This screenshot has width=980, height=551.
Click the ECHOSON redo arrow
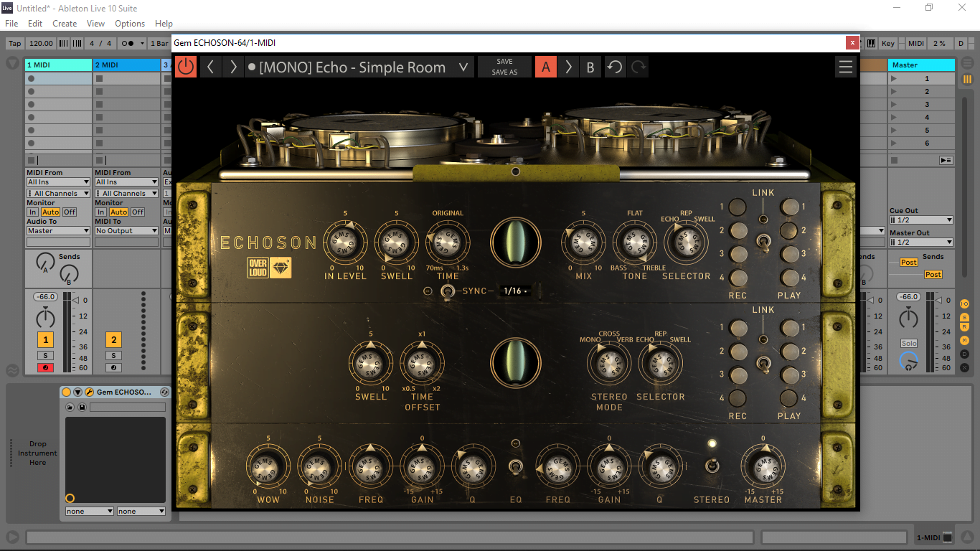coord(638,67)
